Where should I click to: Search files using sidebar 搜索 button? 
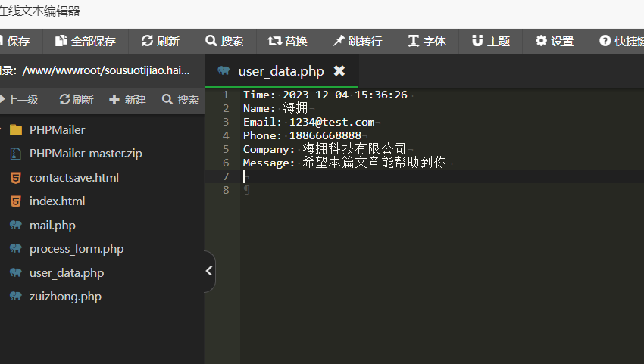click(x=180, y=100)
